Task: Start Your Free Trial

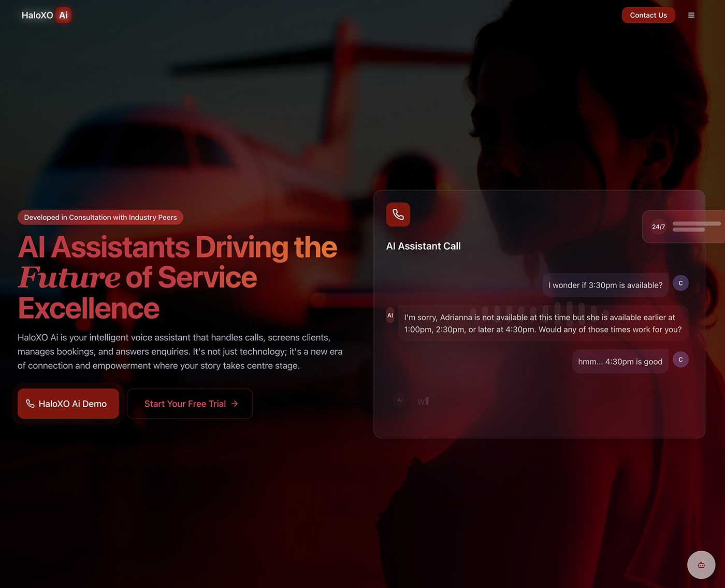Action: click(x=190, y=404)
